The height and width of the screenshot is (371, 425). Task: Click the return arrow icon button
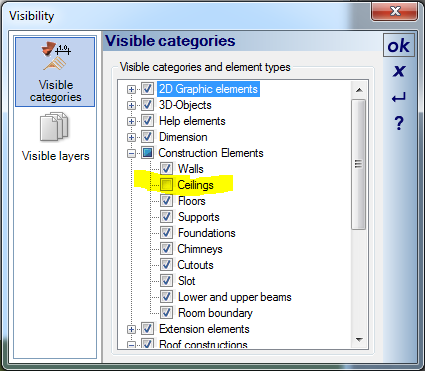click(399, 97)
